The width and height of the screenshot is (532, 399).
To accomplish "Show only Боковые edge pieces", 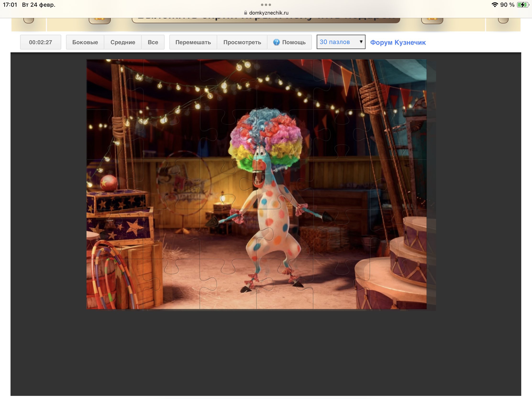I will [85, 42].
